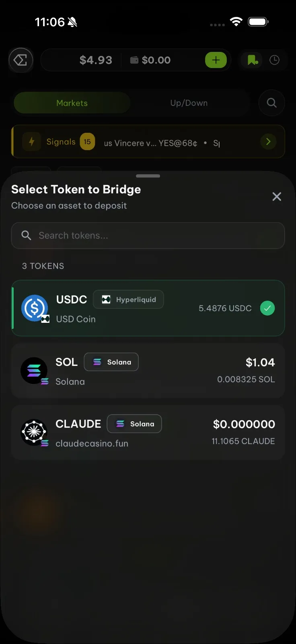Close the Select Token to Bridge sheet
The image size is (296, 644).
[277, 196]
